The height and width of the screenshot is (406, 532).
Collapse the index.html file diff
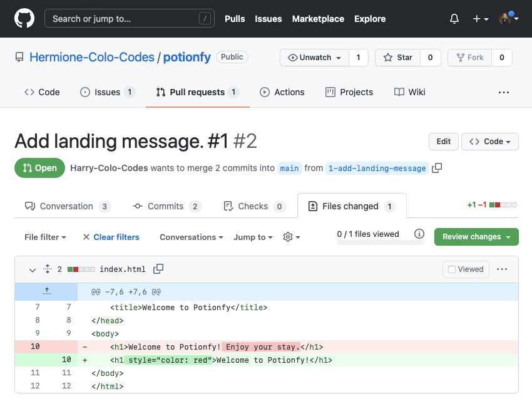(32, 269)
